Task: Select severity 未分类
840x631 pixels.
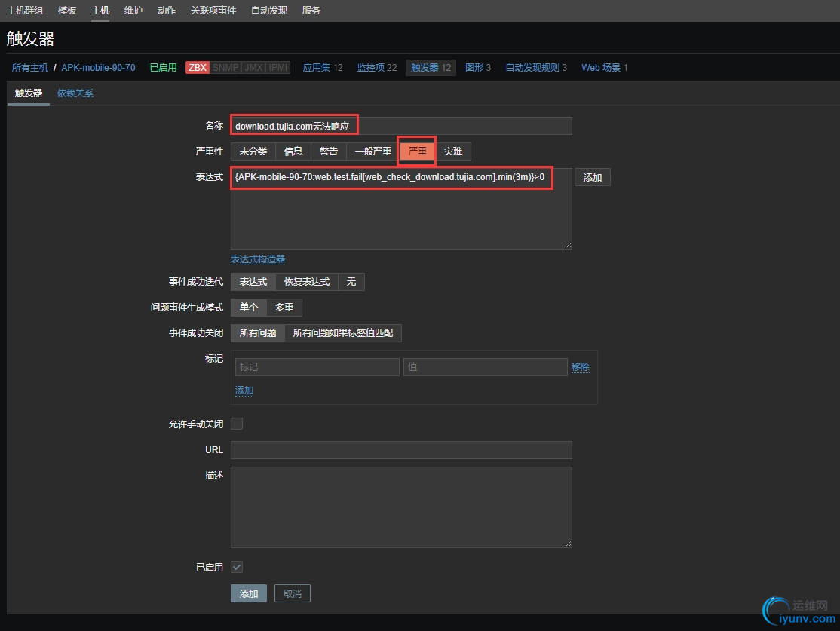Action: pos(253,152)
